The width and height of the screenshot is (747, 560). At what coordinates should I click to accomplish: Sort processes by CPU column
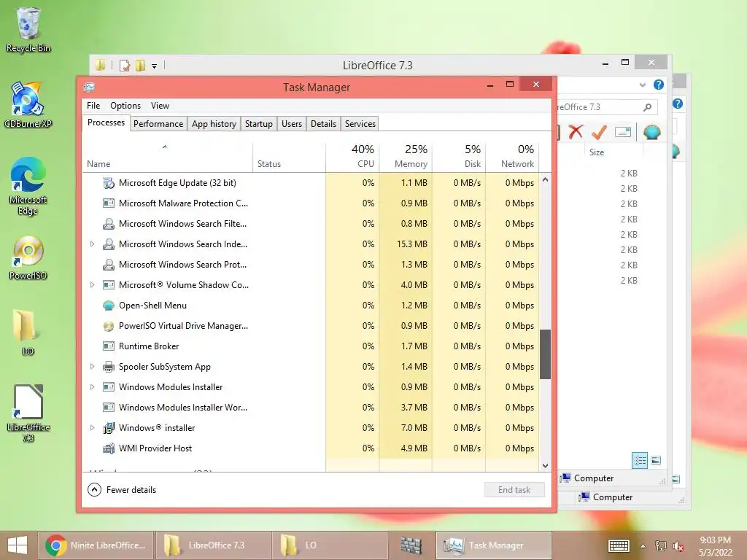[x=352, y=156]
